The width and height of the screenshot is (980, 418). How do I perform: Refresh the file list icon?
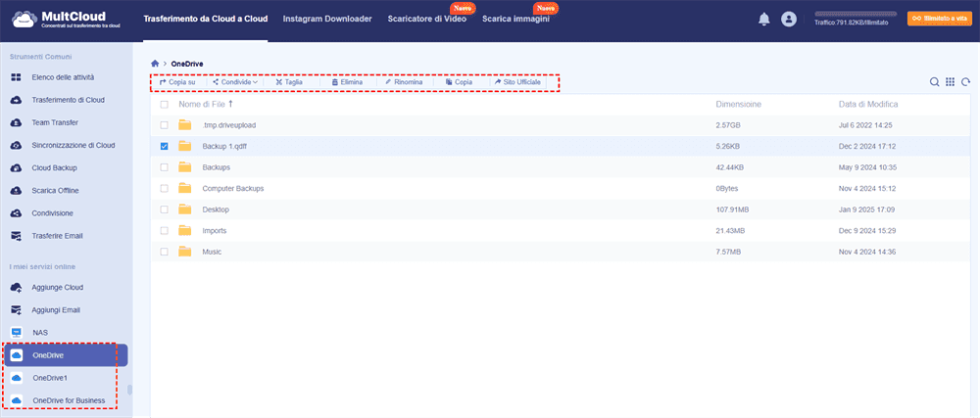965,81
